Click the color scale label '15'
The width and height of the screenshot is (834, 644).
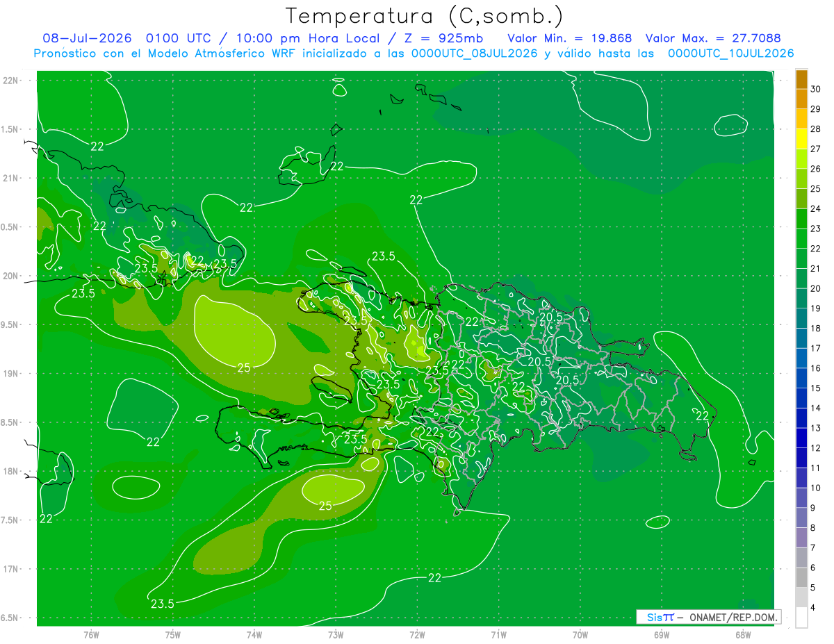pyautogui.click(x=816, y=388)
